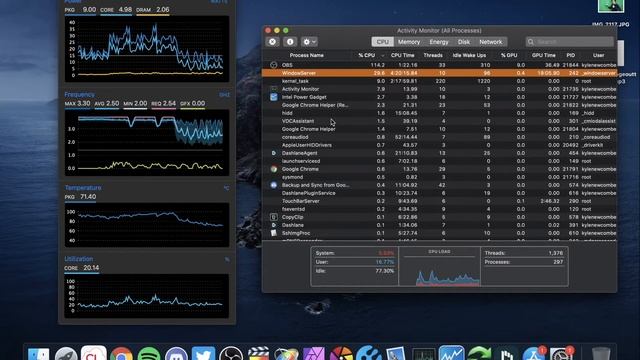The image size is (640, 360).
Task: Open OBS from the Dock
Action: [x=231, y=354]
